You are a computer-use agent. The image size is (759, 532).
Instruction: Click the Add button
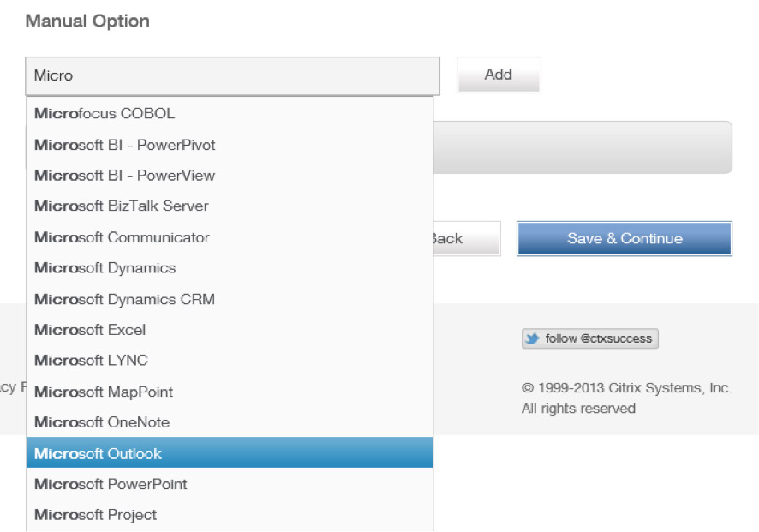pos(499,75)
